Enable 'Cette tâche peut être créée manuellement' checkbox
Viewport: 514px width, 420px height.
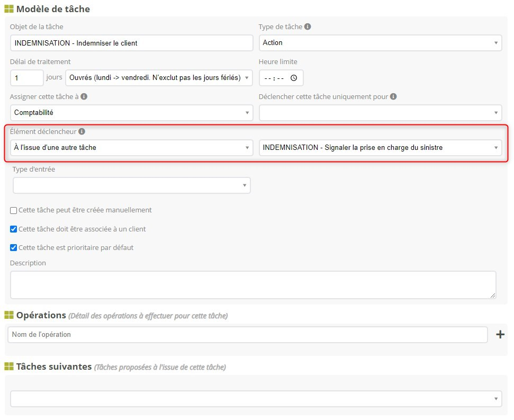click(14, 210)
